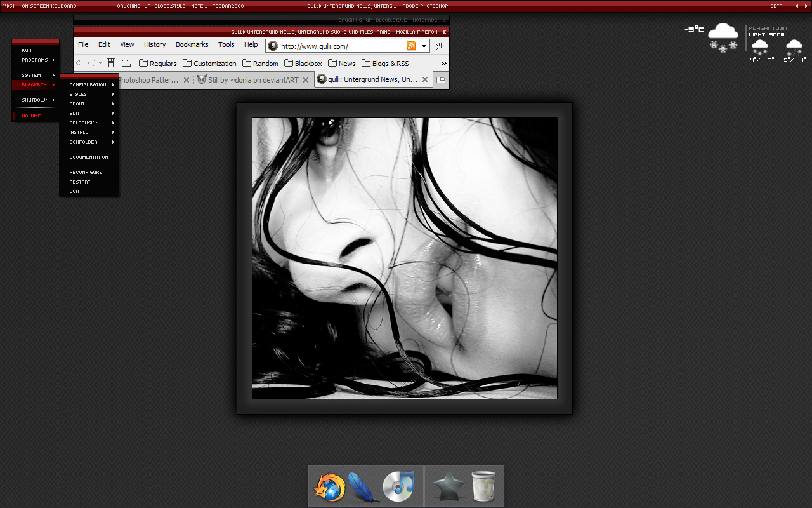Open the Customization bookmark folder
This screenshot has height=508, width=812.
(210, 63)
